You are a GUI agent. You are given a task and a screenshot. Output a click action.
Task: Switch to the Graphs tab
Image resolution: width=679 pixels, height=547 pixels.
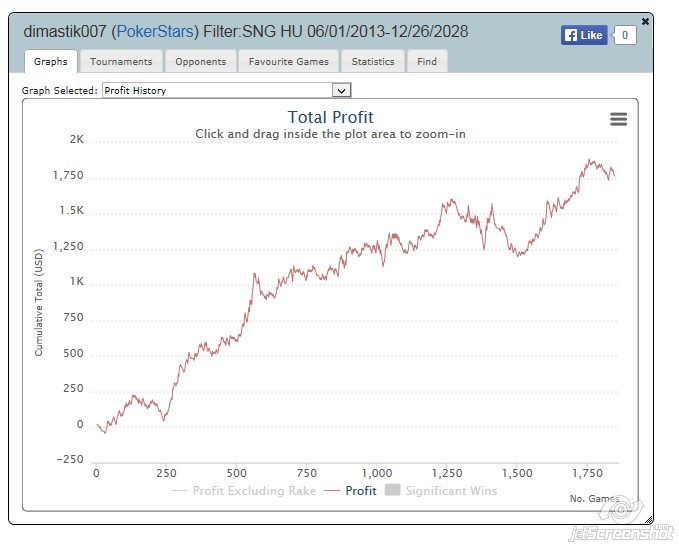[51, 61]
